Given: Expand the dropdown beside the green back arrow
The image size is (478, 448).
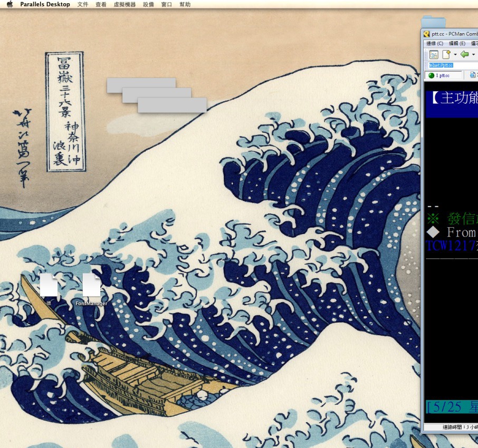Looking at the screenshot, I should pos(473,54).
